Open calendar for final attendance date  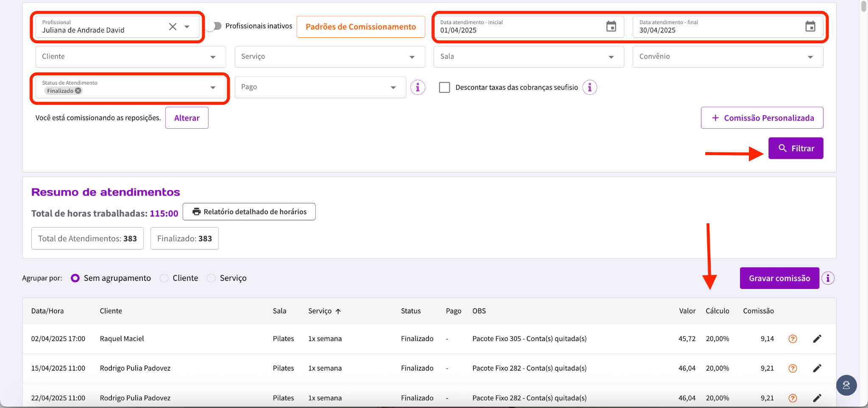pyautogui.click(x=810, y=26)
